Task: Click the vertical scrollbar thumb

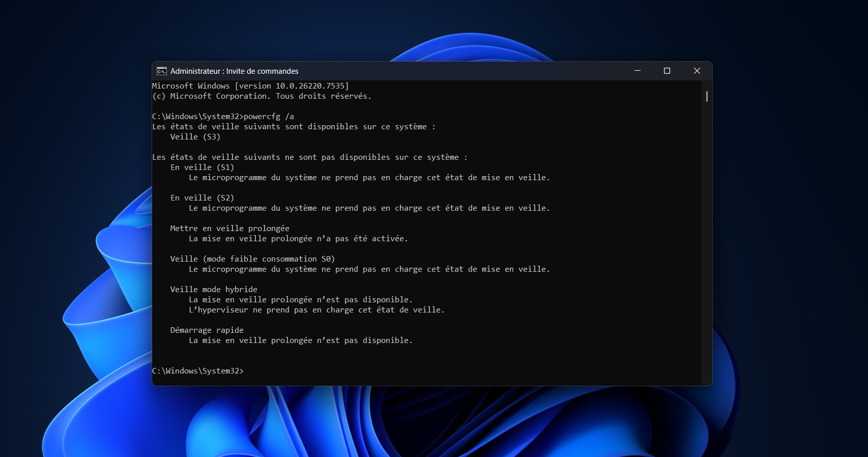Action: click(707, 96)
